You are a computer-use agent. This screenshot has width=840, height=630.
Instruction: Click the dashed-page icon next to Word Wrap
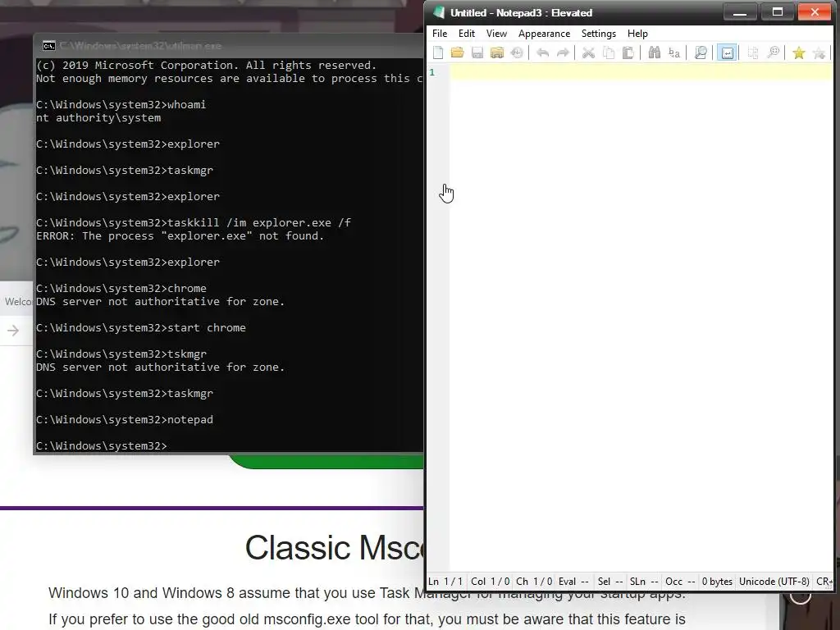pos(753,52)
